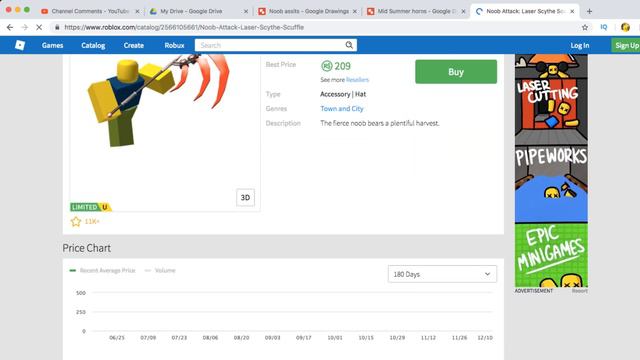Click the site lock icon in address bar
This screenshot has width=640, height=360.
point(57,27)
